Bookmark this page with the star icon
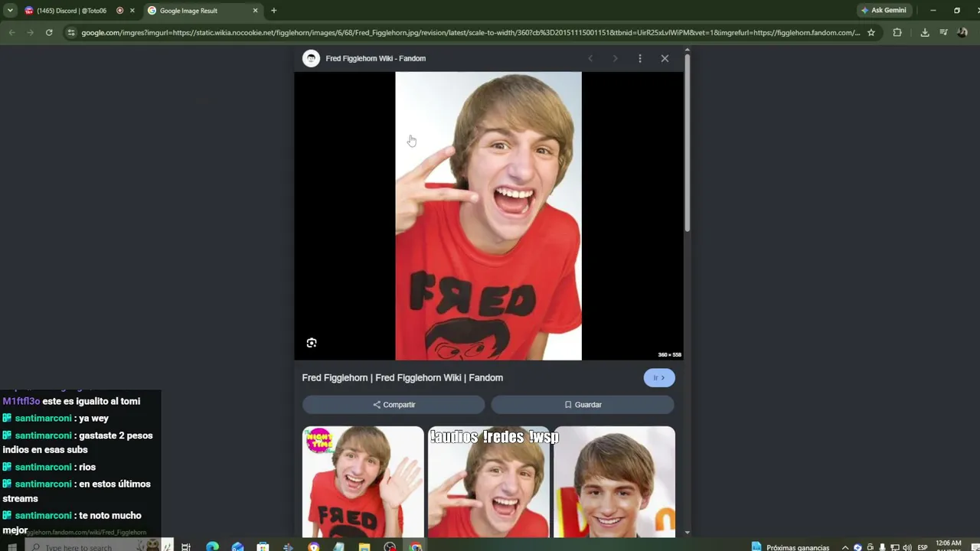Image resolution: width=980 pixels, height=551 pixels. [x=871, y=33]
